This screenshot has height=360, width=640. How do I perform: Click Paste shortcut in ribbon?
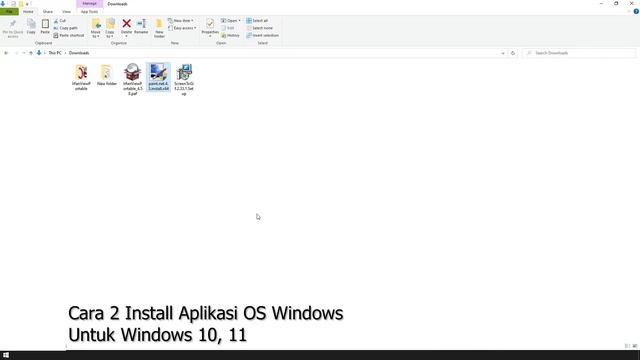pos(69,36)
